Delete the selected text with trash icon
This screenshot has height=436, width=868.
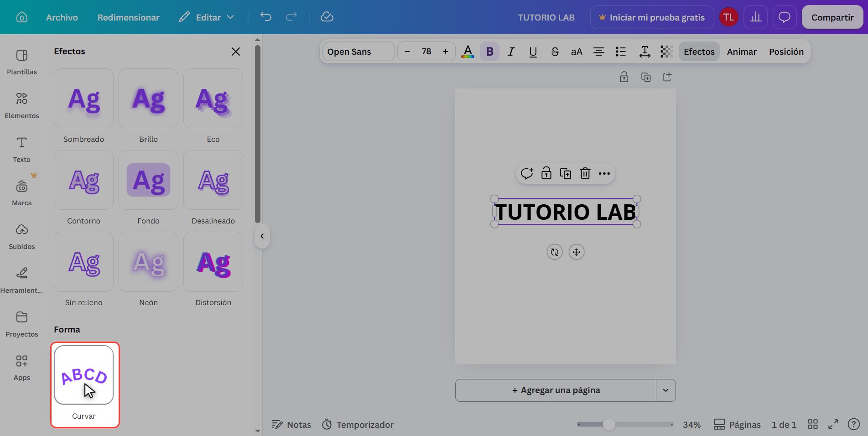click(x=585, y=173)
